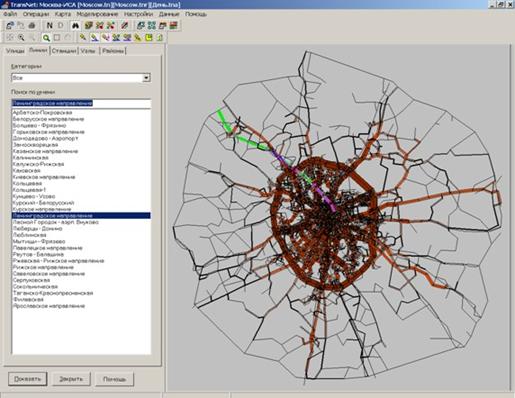515x398 pixels.
Task: Switch to the Станции tab
Action: click(x=64, y=51)
